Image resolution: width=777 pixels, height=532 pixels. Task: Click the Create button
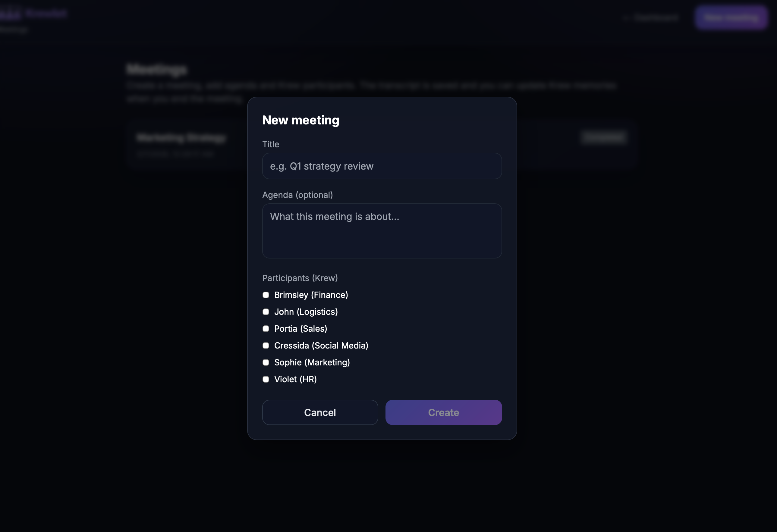(x=444, y=412)
